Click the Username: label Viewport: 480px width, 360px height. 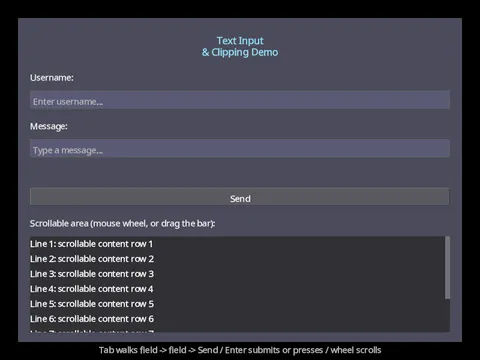pyautogui.click(x=52, y=78)
